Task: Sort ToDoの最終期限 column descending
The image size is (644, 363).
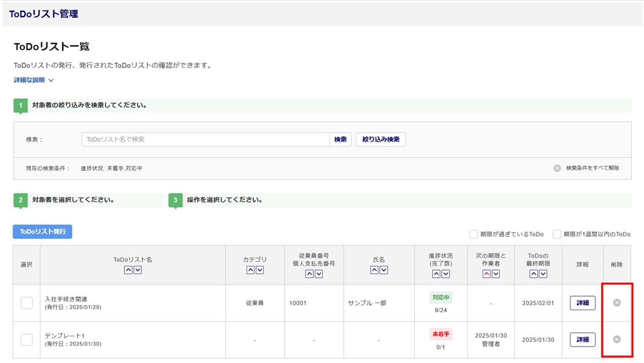Action: tap(543, 274)
